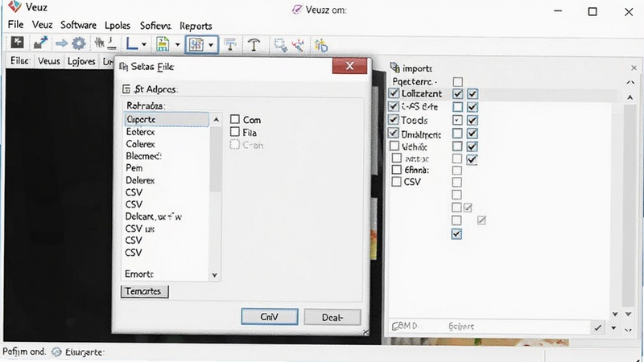Untick the Toeds row checkbox
644x362 pixels.
click(x=394, y=119)
